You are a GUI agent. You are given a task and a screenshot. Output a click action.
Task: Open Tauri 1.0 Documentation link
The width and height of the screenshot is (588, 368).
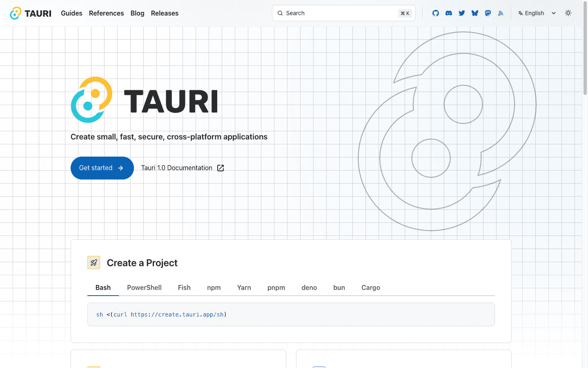(x=183, y=168)
